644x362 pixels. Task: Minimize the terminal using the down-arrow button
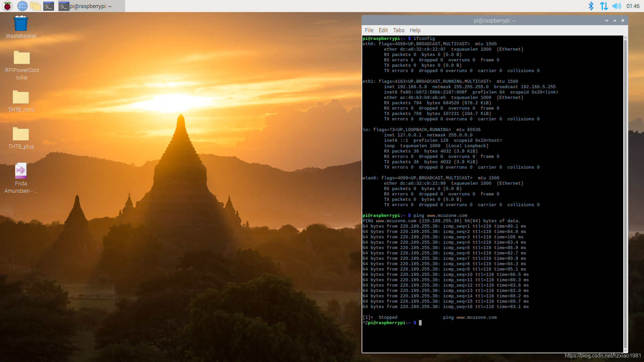[x=606, y=21]
